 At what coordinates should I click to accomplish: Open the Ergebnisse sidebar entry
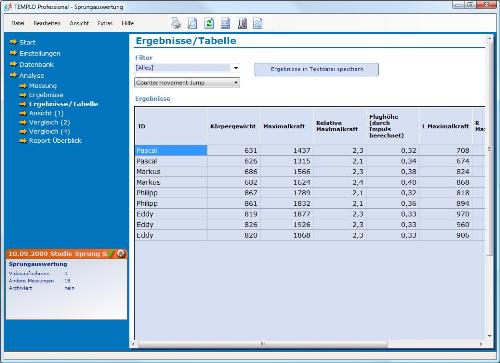point(46,95)
